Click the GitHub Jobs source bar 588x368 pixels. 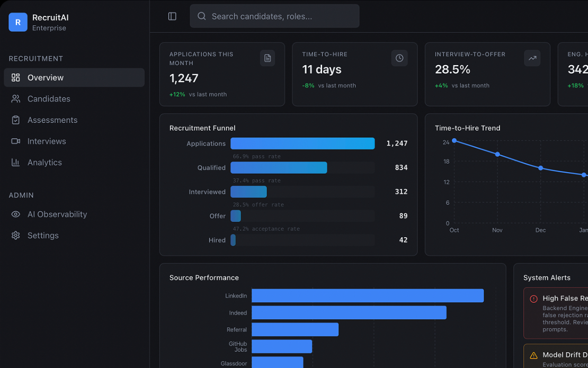coord(282,346)
